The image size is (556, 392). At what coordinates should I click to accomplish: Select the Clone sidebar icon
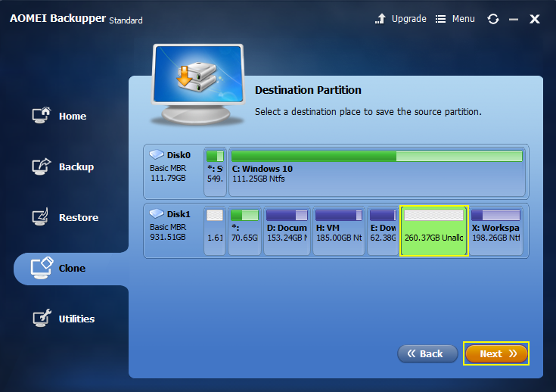coord(42,268)
